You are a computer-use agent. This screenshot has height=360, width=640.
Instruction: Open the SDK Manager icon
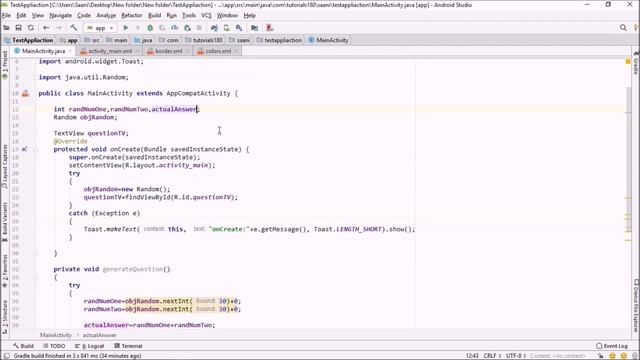[x=239, y=28]
